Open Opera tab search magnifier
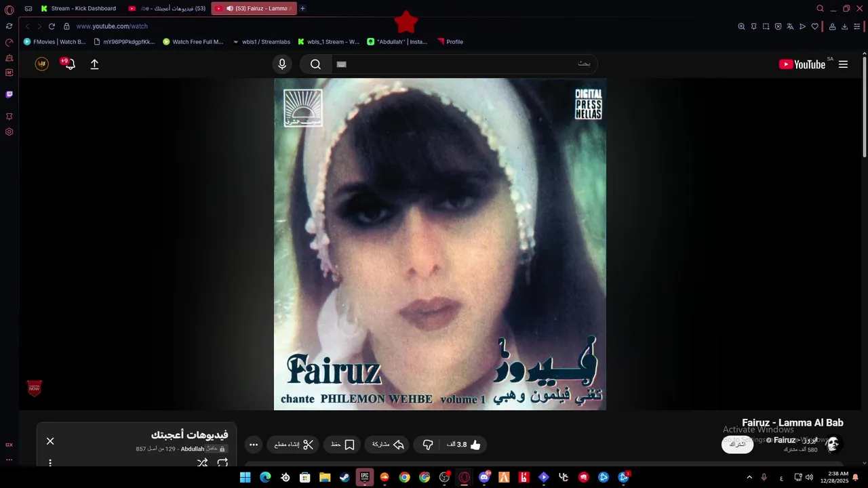This screenshot has width=868, height=488. 820,9
